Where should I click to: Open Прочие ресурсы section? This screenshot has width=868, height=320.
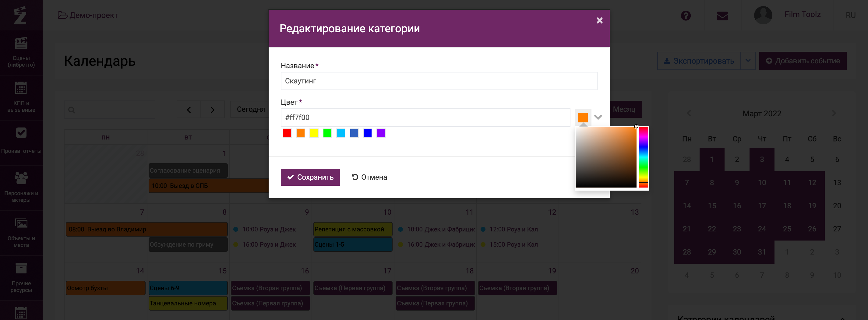click(21, 278)
